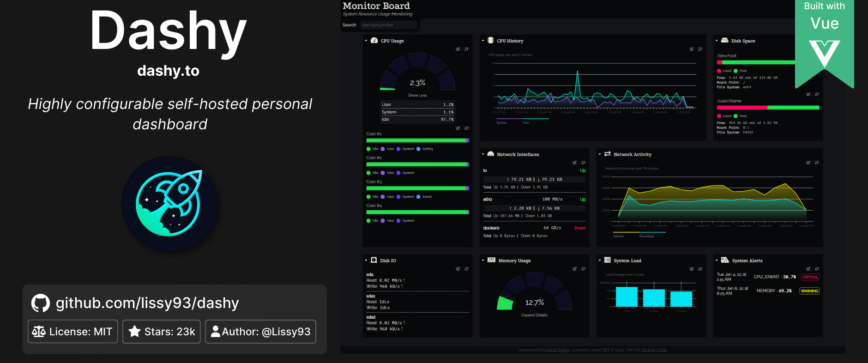Click the Stars: 23k badge
Viewport: 868px width, 363px height.
click(162, 332)
